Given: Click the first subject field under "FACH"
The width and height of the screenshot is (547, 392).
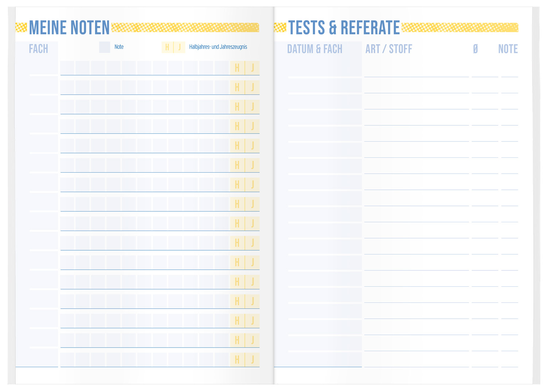Looking at the screenshot, I should [x=44, y=68].
